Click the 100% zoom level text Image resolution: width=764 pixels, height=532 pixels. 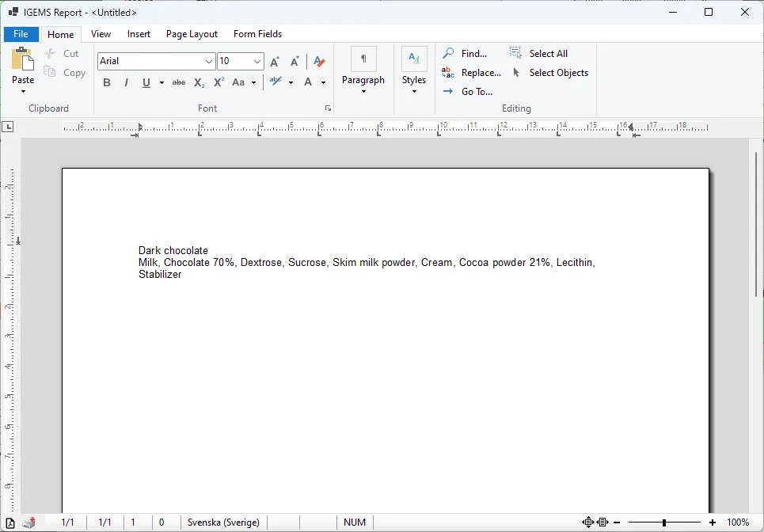click(738, 522)
